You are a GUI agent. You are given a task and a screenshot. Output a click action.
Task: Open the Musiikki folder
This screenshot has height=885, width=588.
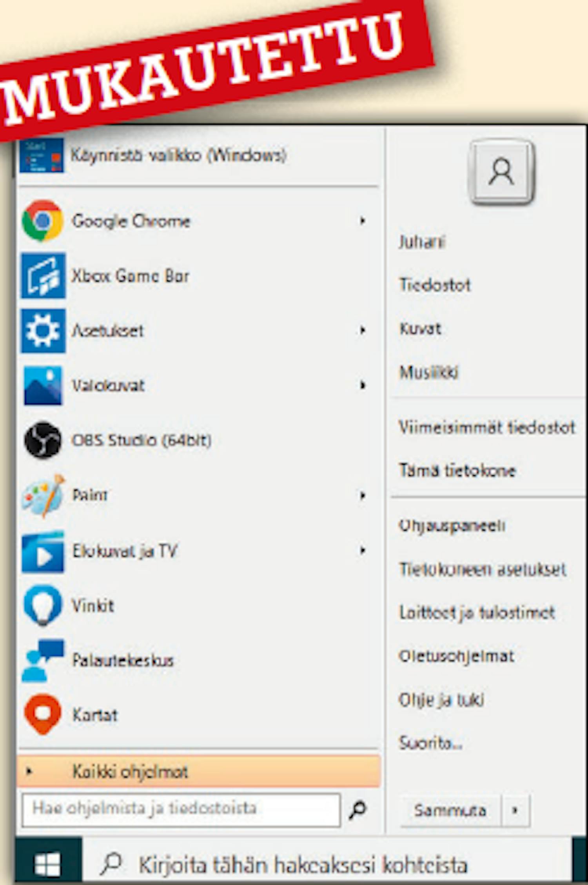tap(428, 372)
